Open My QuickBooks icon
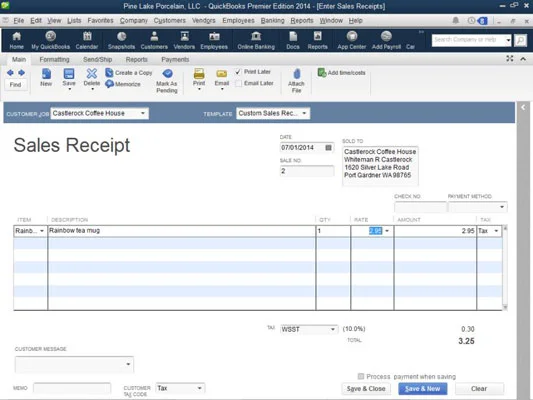Screen dimensions: 533x400 51,40
